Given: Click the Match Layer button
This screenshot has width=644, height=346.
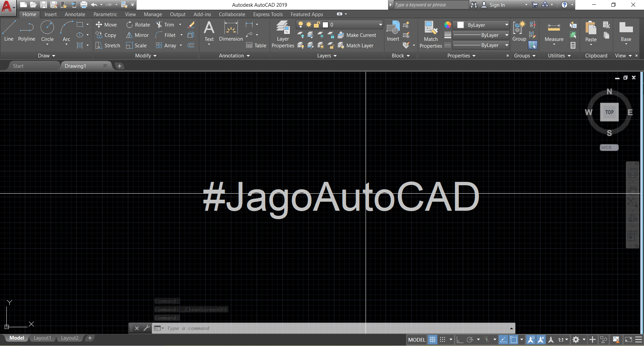Looking at the screenshot, I should (x=356, y=46).
